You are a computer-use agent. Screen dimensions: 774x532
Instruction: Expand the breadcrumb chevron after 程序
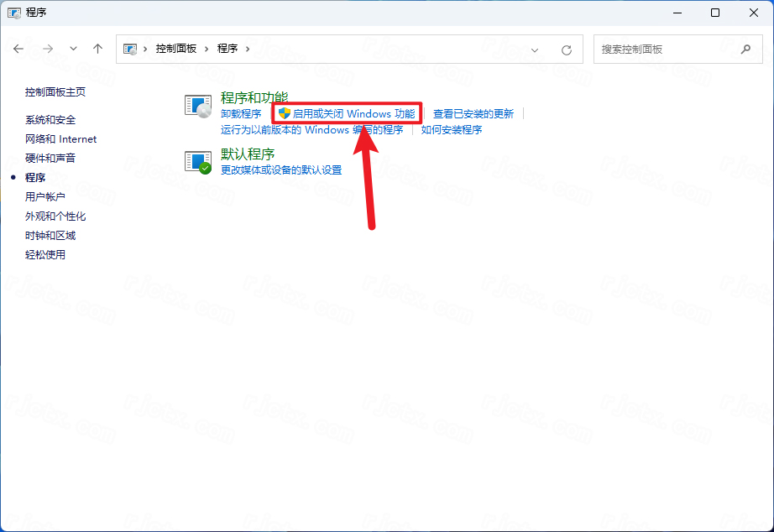pos(247,49)
